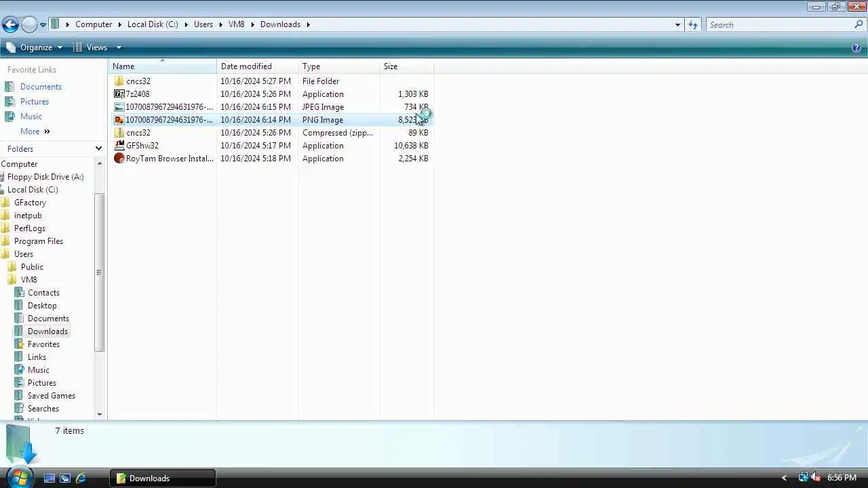The image size is (868, 488).
Task: Click the folder tree scrollbar up arrow
Action: point(100,163)
